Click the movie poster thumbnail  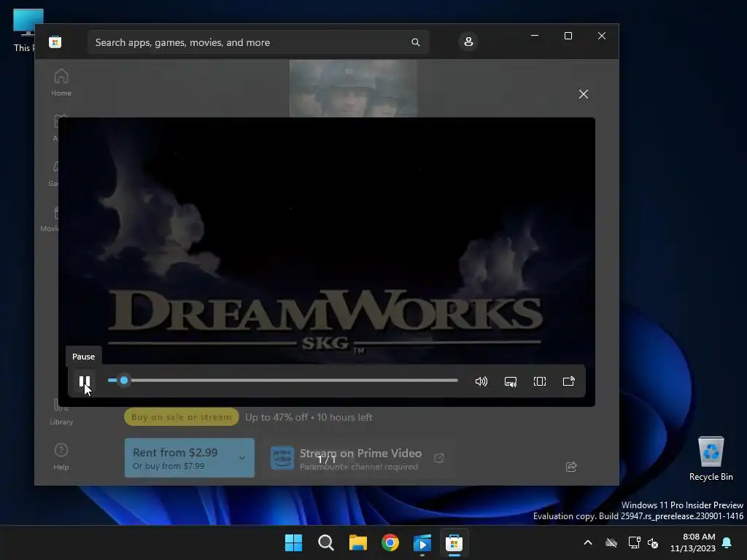coord(353,88)
